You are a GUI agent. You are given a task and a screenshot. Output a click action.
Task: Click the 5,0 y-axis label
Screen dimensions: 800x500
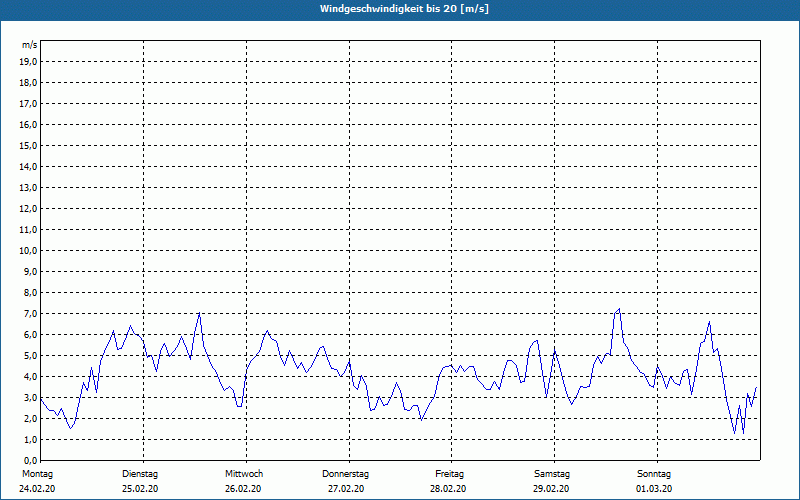[30, 355]
